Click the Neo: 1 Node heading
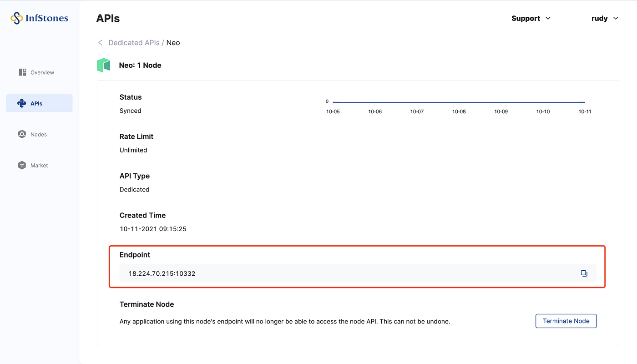Image resolution: width=637 pixels, height=364 pixels. [140, 65]
